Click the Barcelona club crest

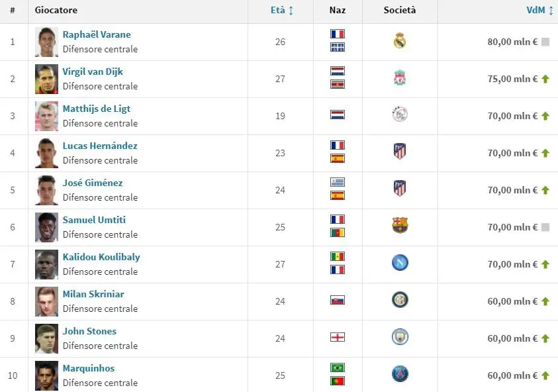(x=400, y=225)
